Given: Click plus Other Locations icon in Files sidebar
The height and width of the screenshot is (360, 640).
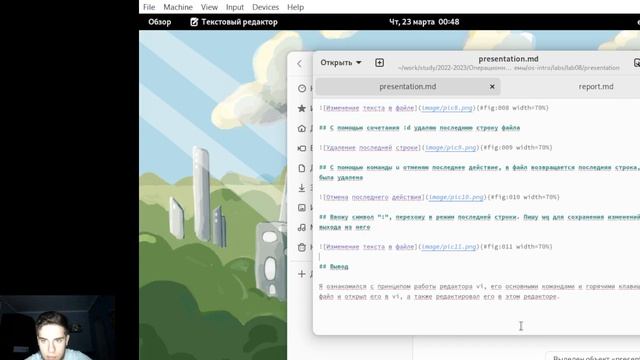Looking at the screenshot, I should click(x=302, y=274).
